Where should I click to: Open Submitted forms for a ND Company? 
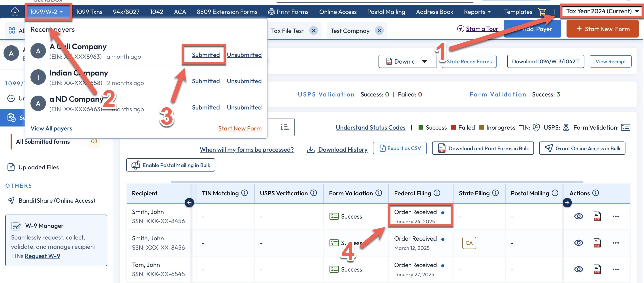coord(205,107)
